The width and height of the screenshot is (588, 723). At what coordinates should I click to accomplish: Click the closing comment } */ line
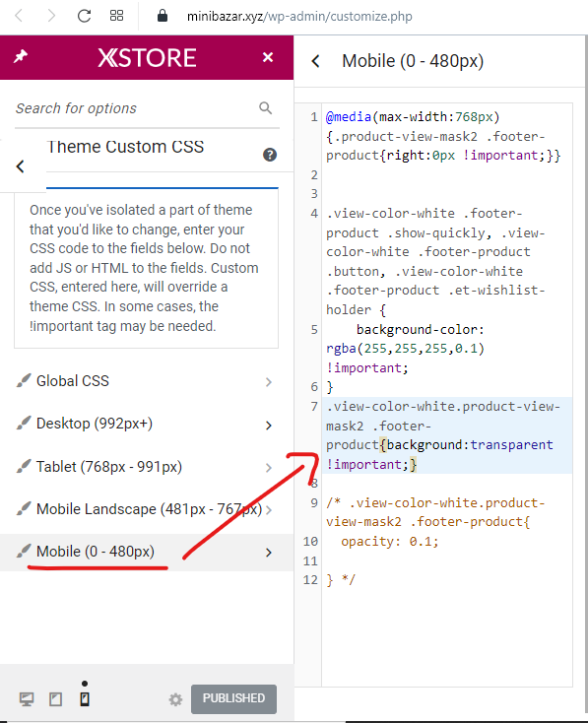(341, 579)
